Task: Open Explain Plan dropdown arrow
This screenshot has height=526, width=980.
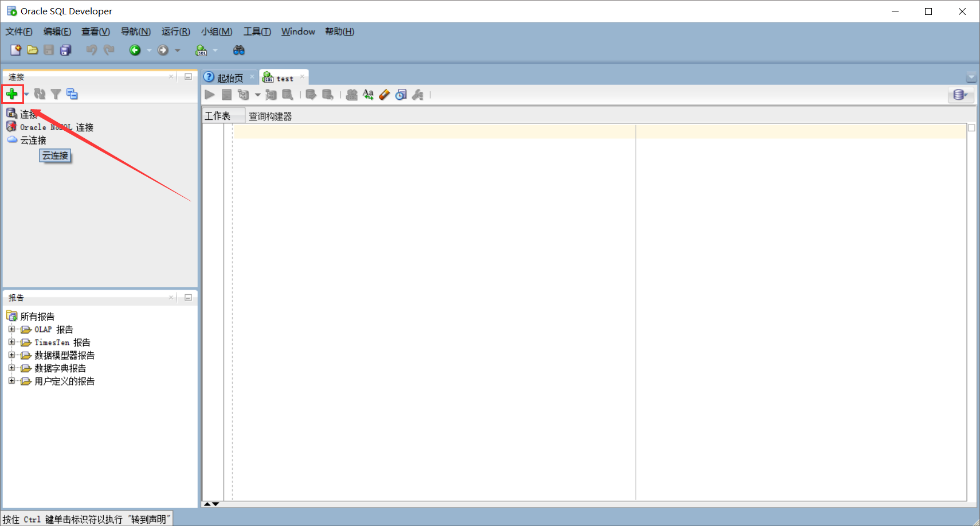Action: (x=258, y=95)
